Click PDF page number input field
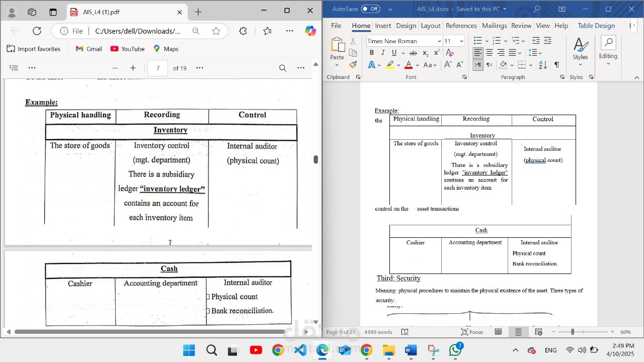 click(158, 68)
